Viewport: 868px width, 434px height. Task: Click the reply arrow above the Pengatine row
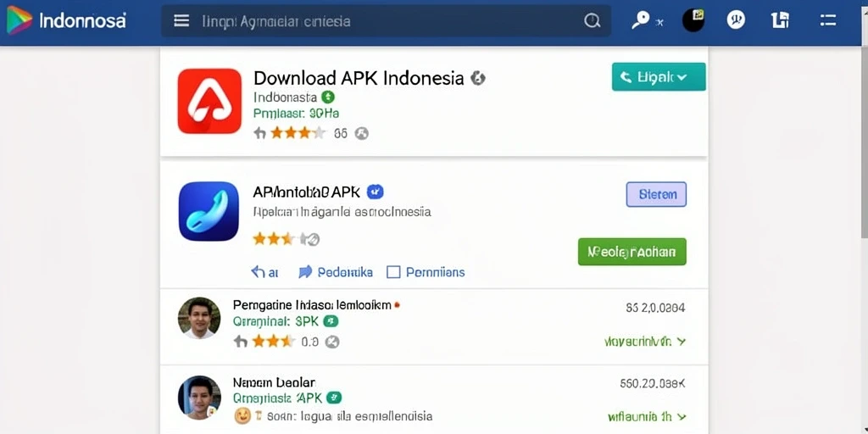tap(259, 272)
